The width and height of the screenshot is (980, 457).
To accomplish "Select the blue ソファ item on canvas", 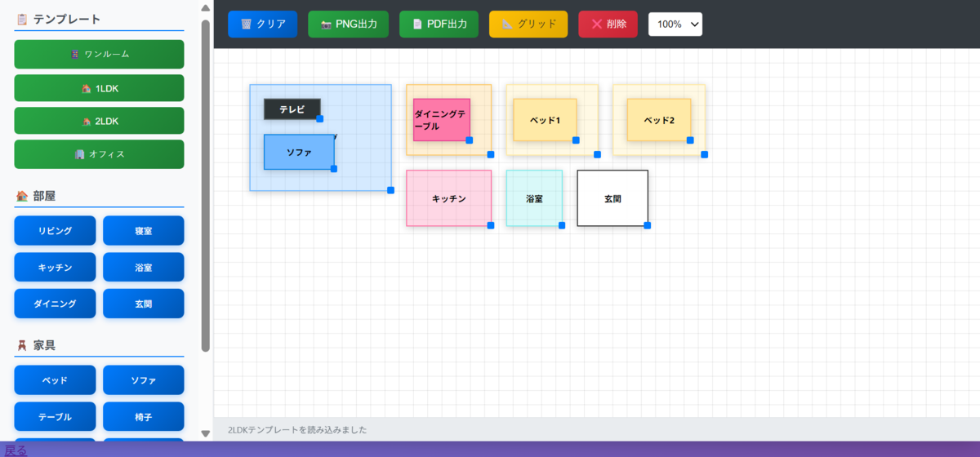I will tap(299, 152).
